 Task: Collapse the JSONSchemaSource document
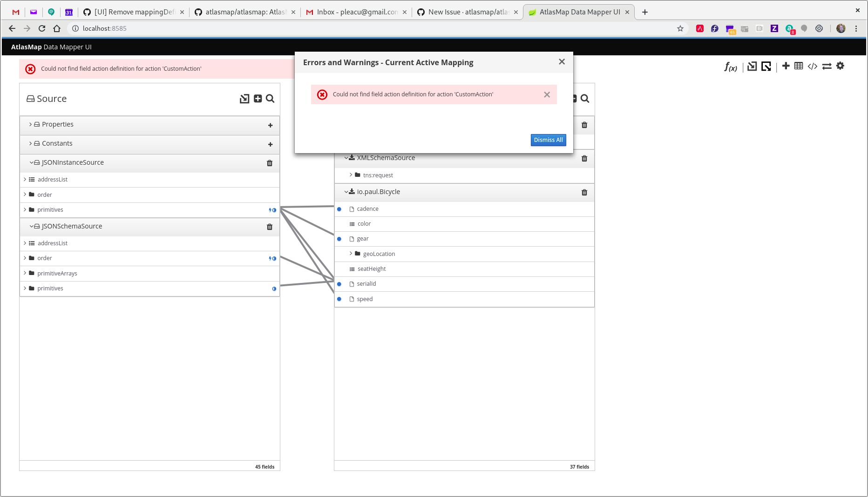point(30,227)
